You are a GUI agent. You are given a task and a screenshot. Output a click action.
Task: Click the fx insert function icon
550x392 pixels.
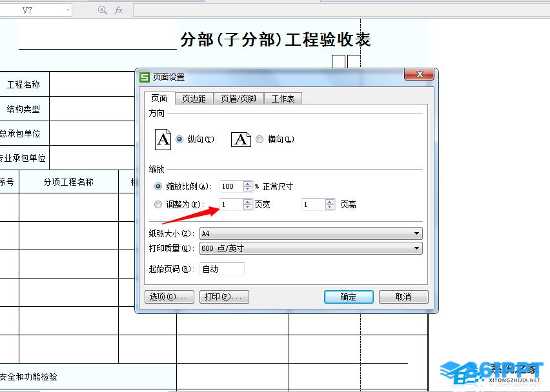coord(119,10)
